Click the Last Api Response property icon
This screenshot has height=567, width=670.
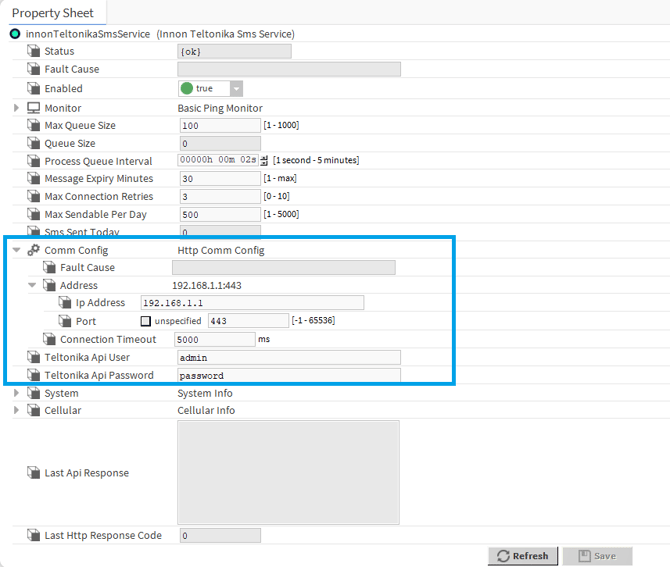click(x=33, y=473)
